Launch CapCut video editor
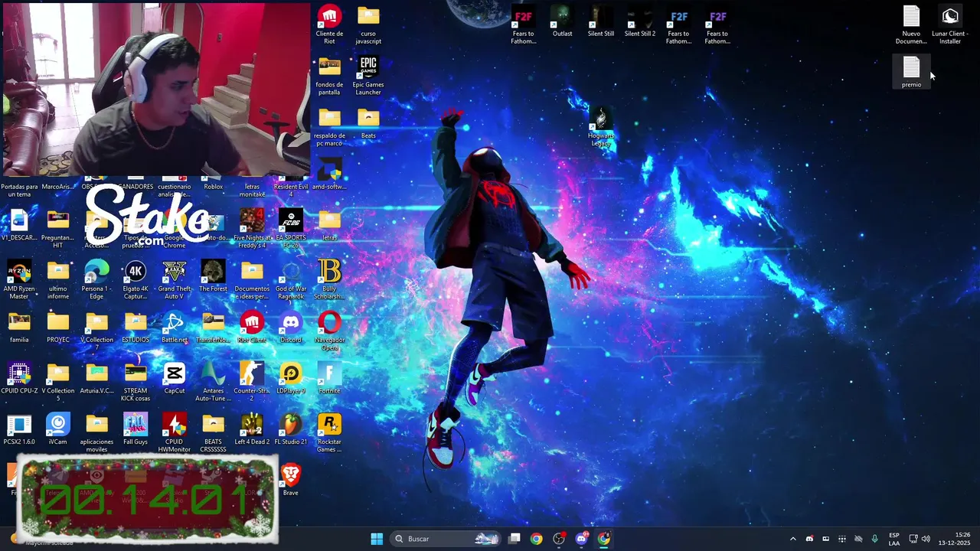 pos(175,379)
